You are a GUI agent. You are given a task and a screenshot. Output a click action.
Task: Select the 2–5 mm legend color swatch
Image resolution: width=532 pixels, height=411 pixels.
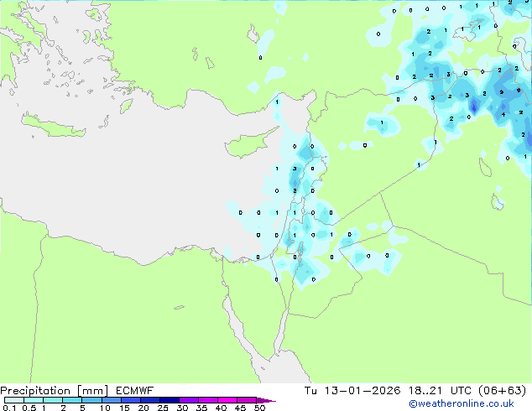coord(72,400)
